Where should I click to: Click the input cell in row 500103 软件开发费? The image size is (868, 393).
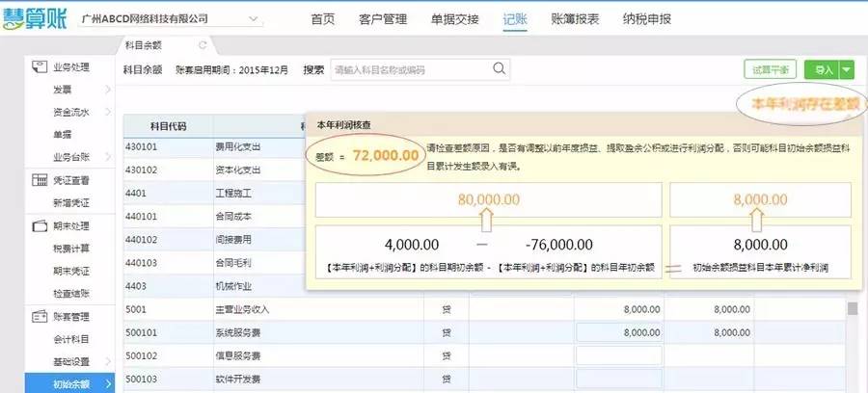(x=619, y=379)
